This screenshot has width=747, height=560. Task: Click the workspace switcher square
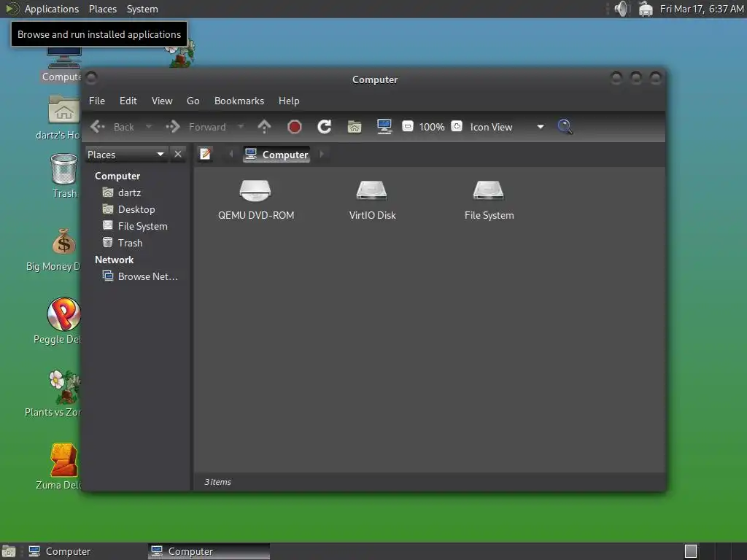(690, 551)
